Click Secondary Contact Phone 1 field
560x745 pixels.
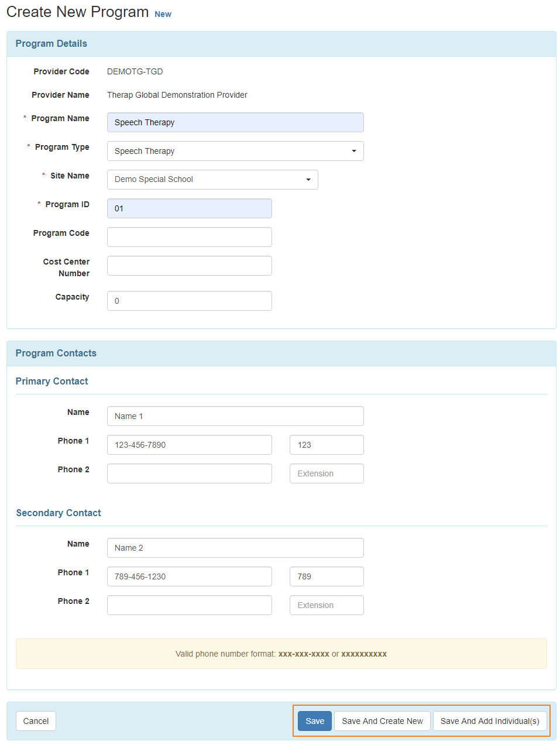point(190,576)
